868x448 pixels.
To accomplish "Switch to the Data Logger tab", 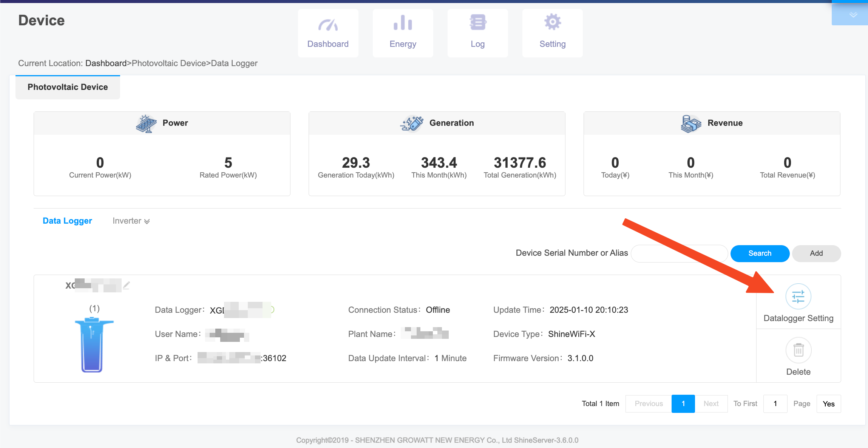I will click(67, 221).
